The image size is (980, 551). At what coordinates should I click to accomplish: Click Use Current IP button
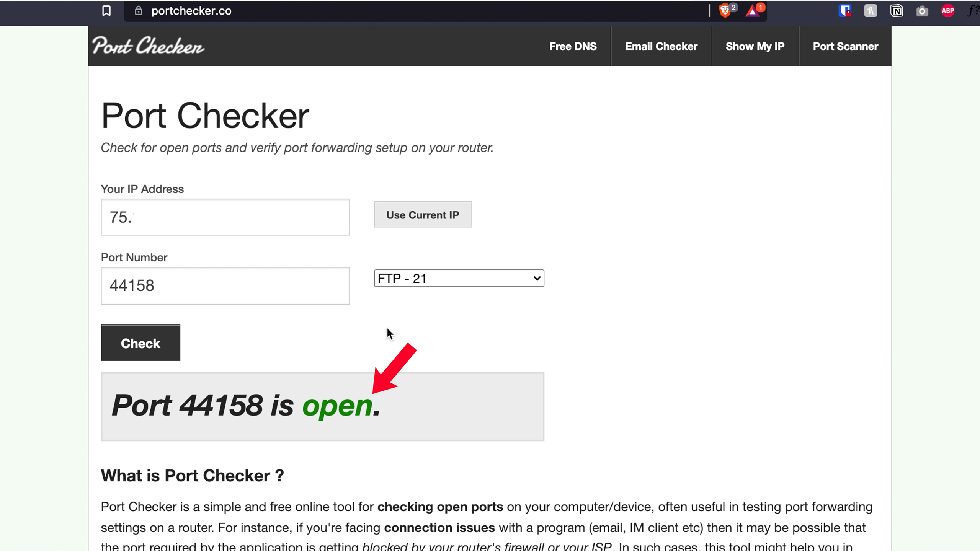423,215
